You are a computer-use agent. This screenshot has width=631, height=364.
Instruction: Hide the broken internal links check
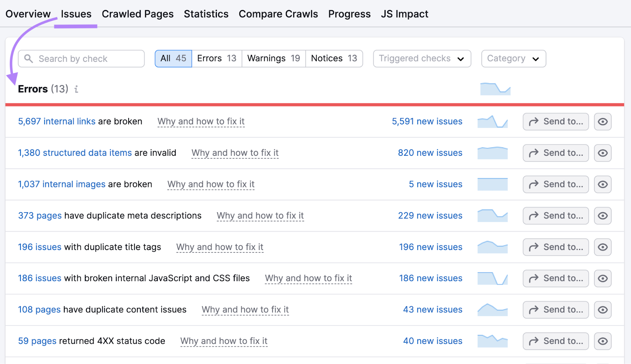tap(603, 121)
